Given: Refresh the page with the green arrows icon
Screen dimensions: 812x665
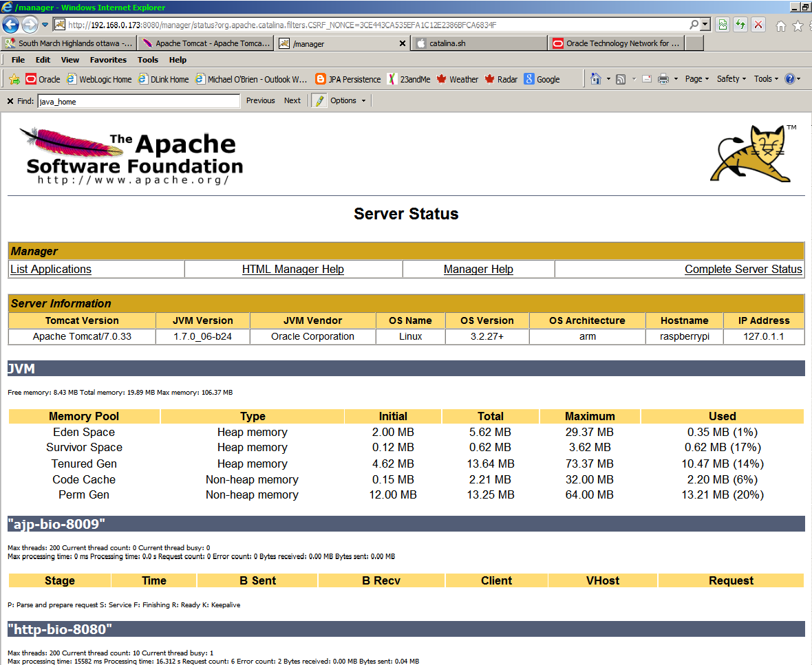Looking at the screenshot, I should [740, 24].
